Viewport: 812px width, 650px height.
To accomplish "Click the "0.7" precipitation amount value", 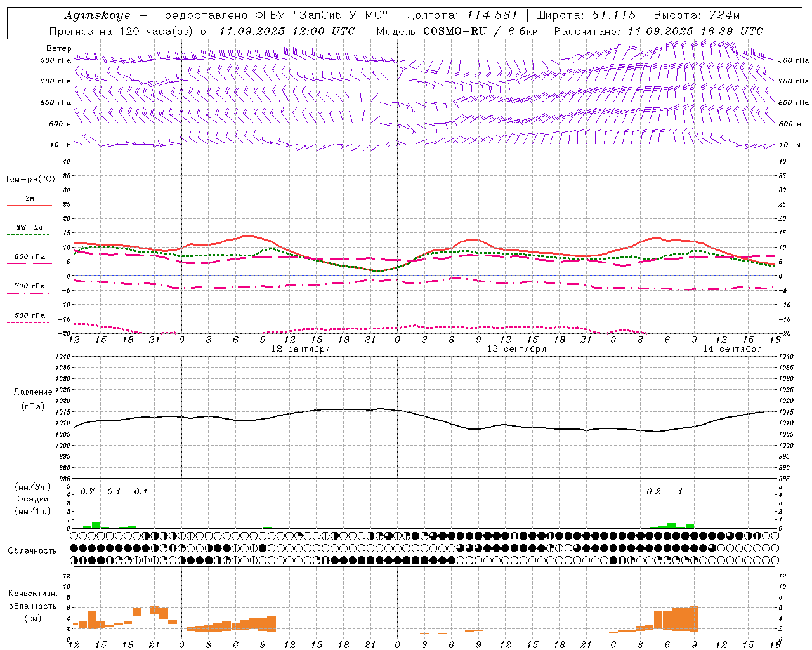I will pos(88,492).
